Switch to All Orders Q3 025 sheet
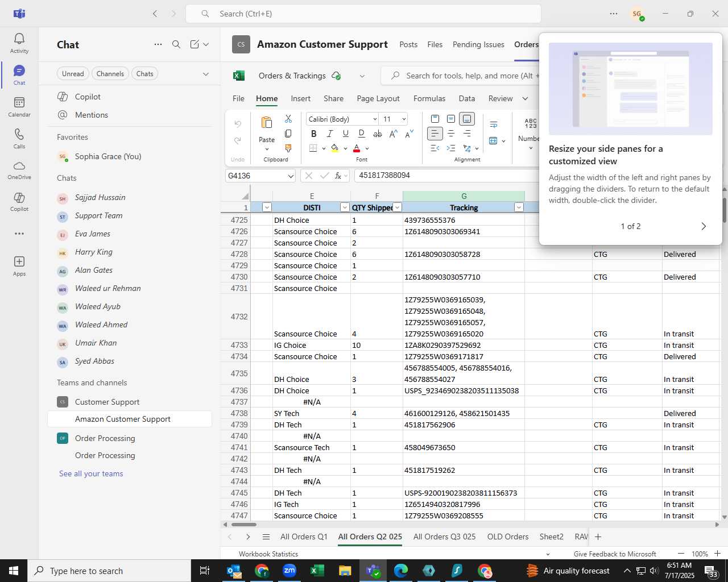This screenshot has height=582, width=728. click(444, 537)
